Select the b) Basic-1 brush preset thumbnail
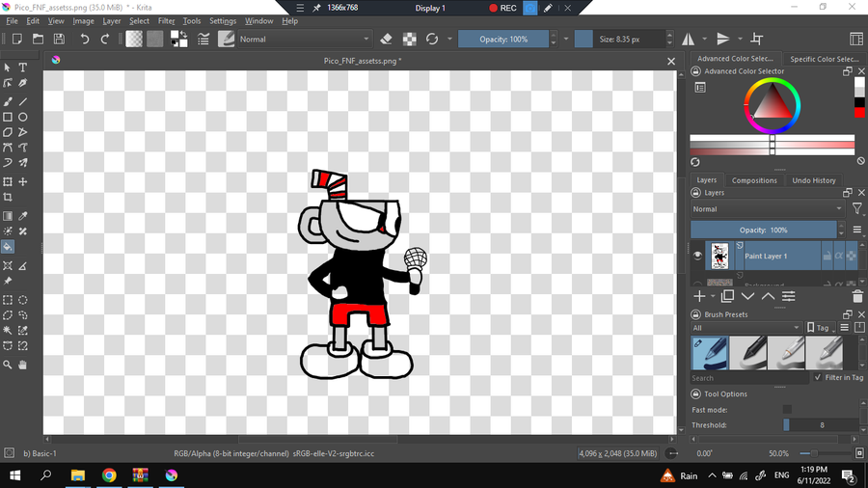The width and height of the screenshot is (868, 488). click(x=709, y=352)
